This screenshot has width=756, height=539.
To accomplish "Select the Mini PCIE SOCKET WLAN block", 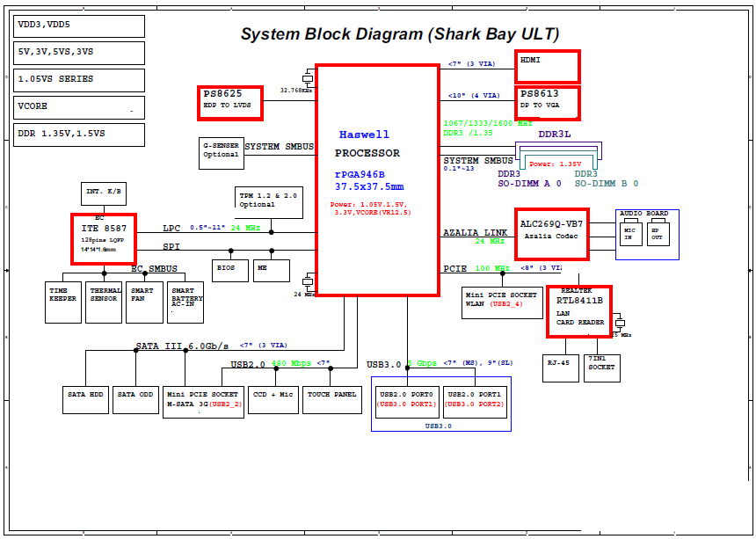I will (x=503, y=302).
